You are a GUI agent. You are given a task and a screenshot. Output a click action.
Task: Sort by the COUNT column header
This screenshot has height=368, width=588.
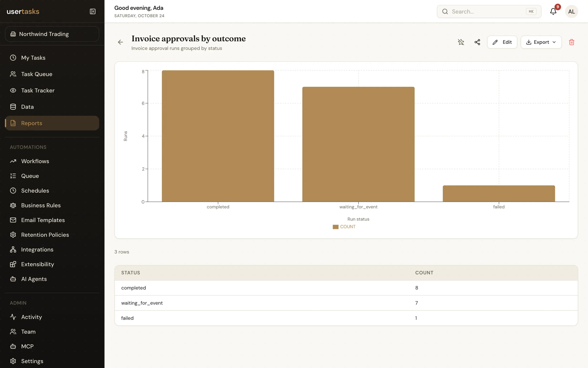point(424,273)
